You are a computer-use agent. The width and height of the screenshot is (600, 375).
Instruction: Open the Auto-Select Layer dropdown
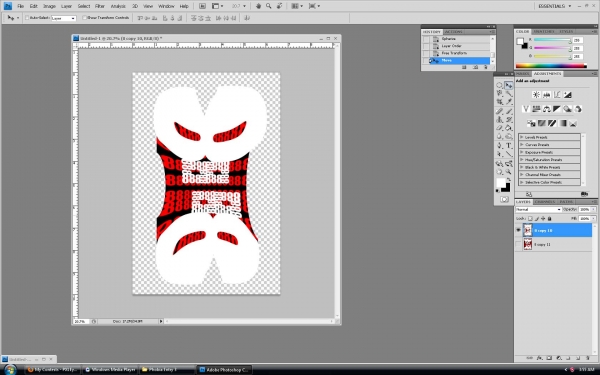click(64, 18)
